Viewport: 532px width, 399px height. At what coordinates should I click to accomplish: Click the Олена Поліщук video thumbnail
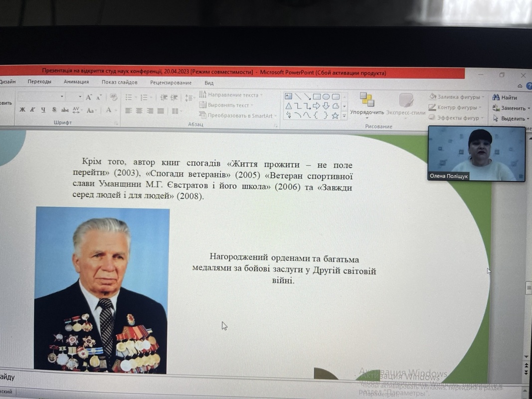pos(477,153)
